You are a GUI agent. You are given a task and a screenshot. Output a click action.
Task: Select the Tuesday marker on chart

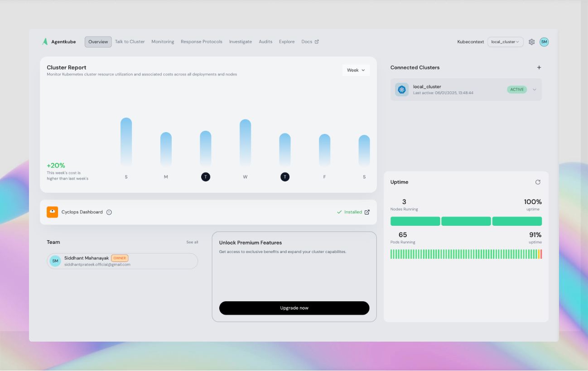click(x=206, y=177)
